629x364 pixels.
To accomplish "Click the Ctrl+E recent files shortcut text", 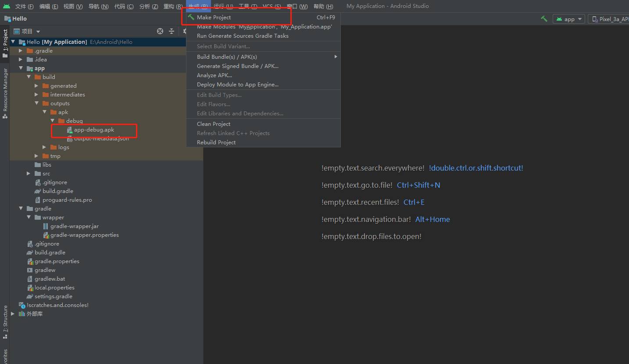I will tap(414, 202).
